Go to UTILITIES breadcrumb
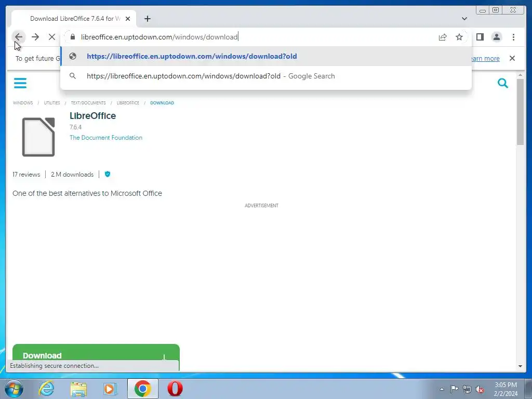Image resolution: width=532 pixels, height=399 pixels. click(52, 103)
